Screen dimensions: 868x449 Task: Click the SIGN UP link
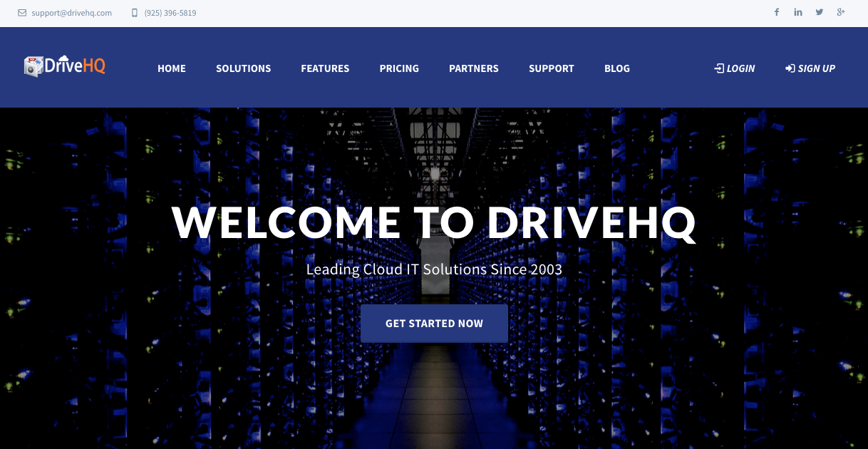tap(810, 68)
